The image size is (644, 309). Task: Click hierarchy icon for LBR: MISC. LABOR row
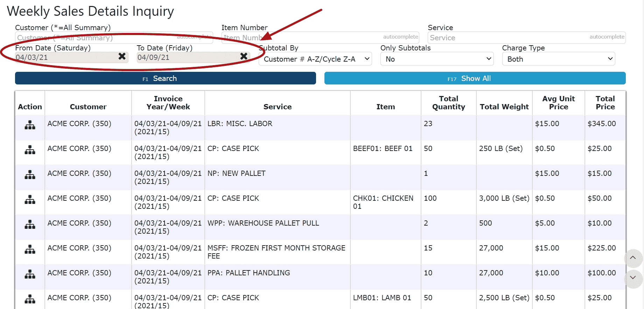[x=30, y=125]
